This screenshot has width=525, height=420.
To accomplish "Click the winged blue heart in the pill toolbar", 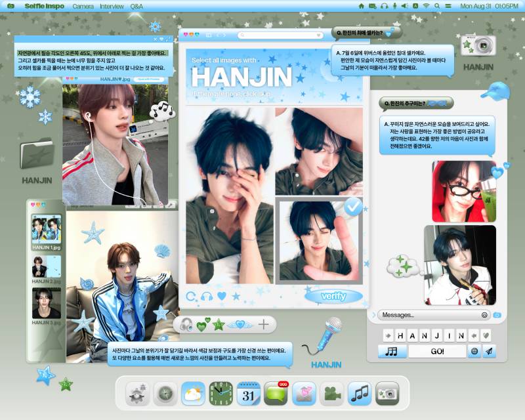I will coord(240,325).
